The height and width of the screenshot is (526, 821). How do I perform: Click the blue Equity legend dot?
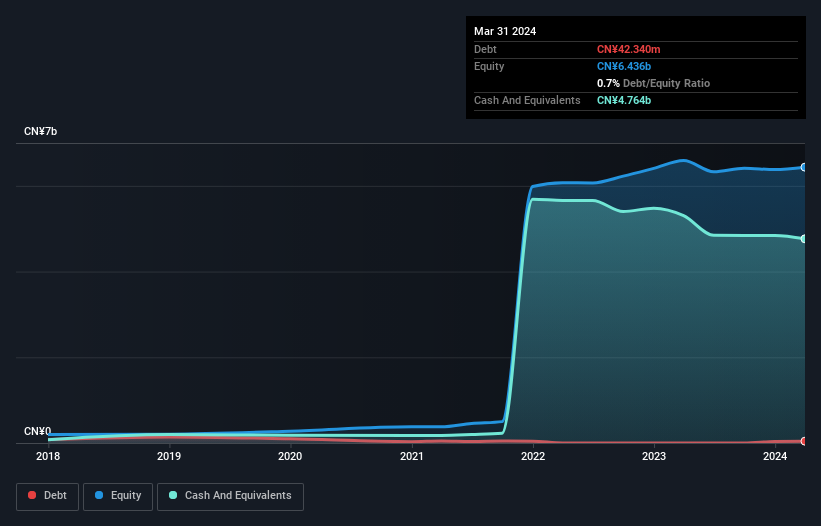(x=99, y=495)
